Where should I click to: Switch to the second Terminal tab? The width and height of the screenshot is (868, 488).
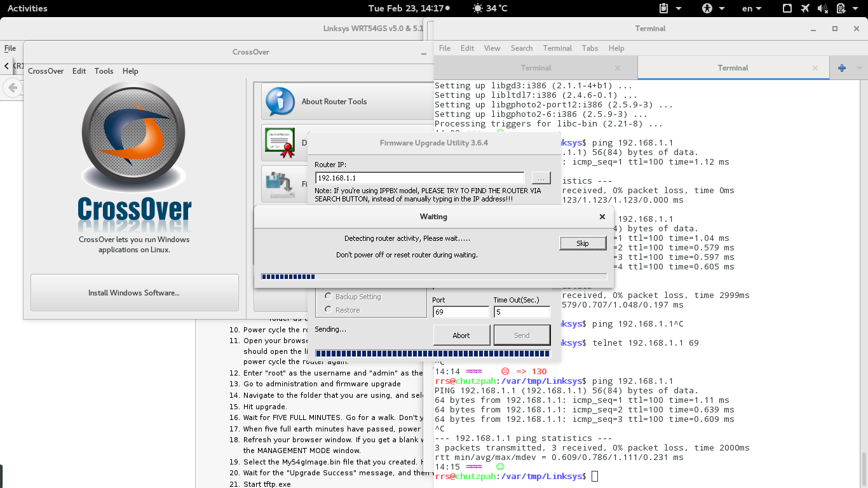pos(733,68)
